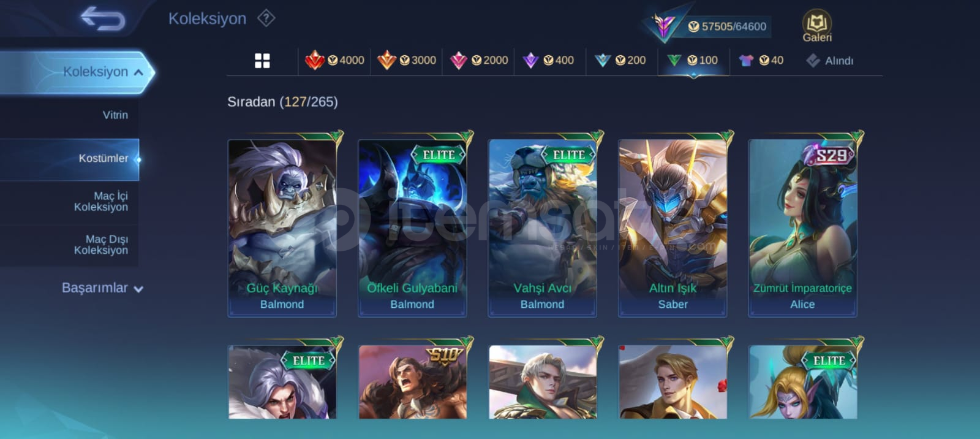Filter by the 400 purple gem tier
The height and width of the screenshot is (439, 980).
[x=549, y=60]
